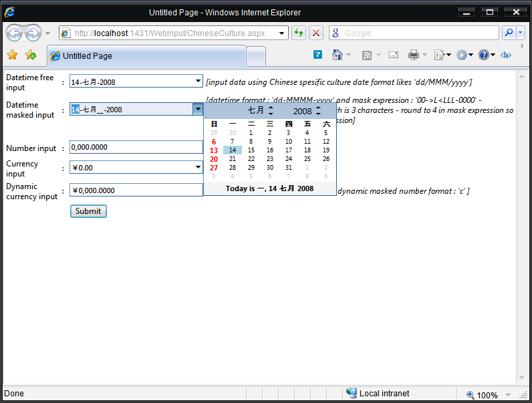Open the Favorites Center star
Viewport: 532px width, 403px height.
(x=12, y=55)
